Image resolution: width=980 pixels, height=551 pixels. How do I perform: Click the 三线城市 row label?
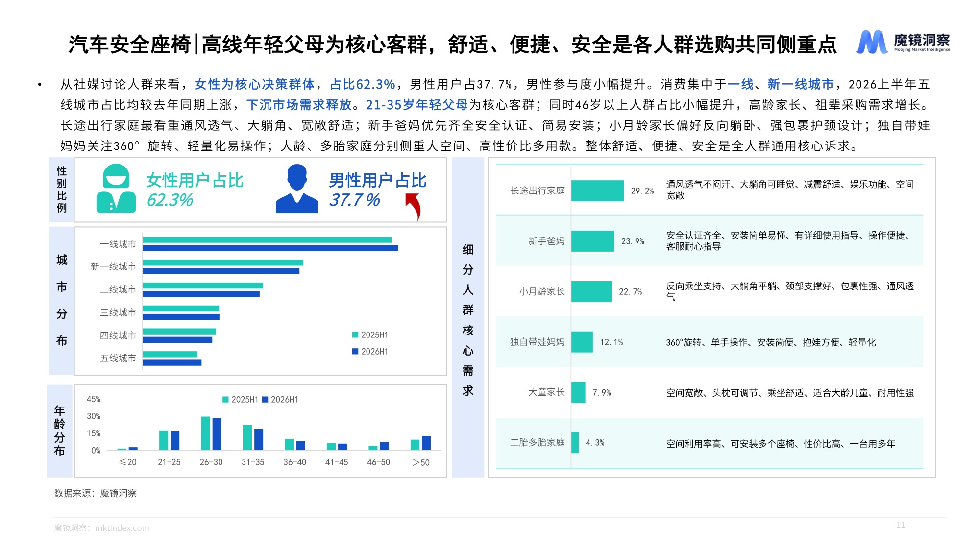click(x=118, y=312)
